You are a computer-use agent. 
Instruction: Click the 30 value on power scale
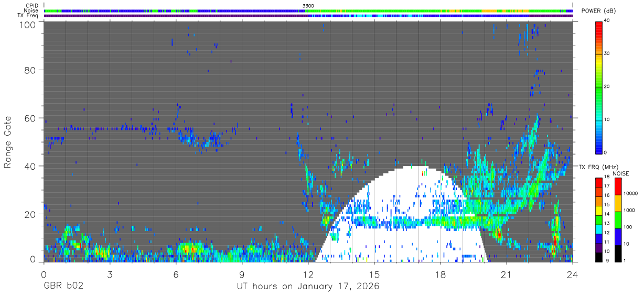tap(608, 53)
